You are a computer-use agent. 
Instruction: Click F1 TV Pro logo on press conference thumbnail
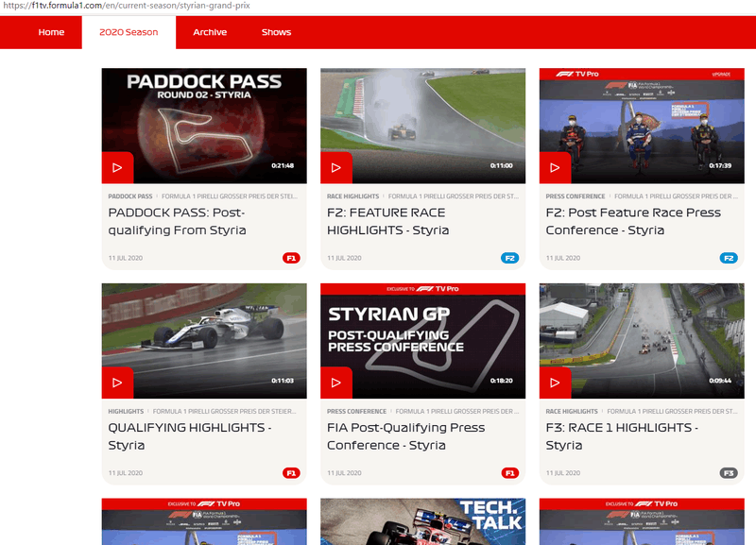[577, 74]
